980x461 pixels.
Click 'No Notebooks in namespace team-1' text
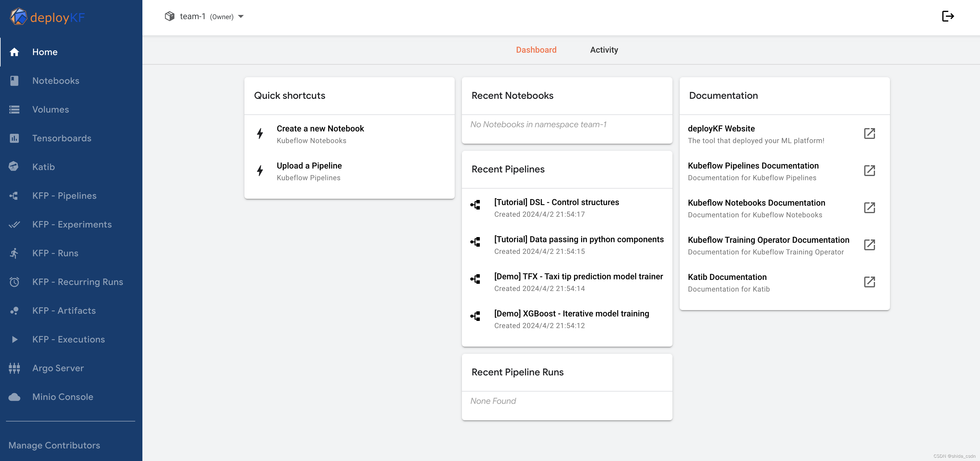click(538, 125)
